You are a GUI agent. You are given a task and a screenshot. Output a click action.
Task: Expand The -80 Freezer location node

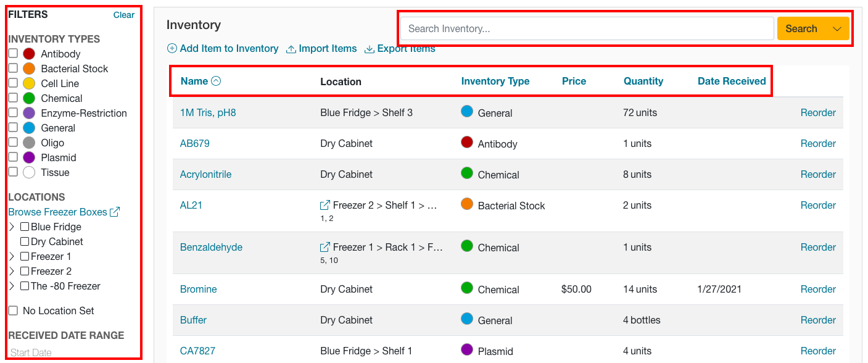pyautogui.click(x=12, y=286)
